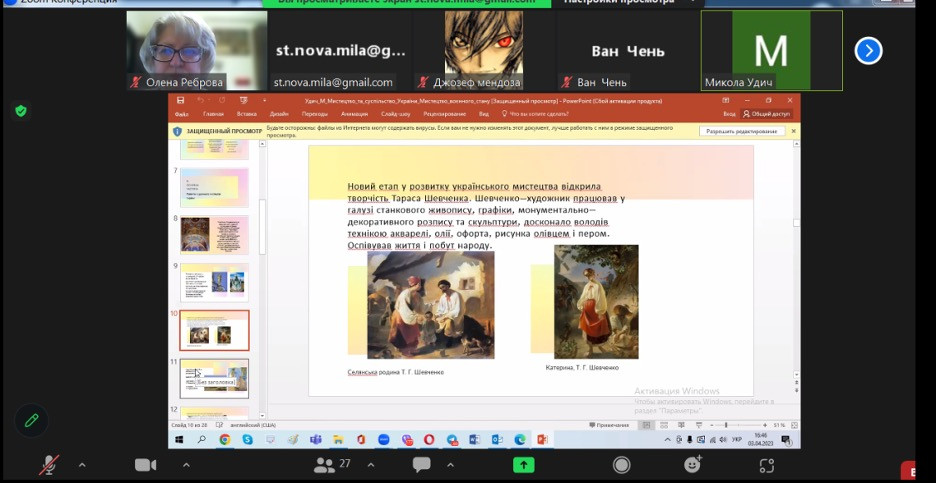Open Skype from the shared taskbar
The height and width of the screenshot is (484, 936).
tap(247, 440)
